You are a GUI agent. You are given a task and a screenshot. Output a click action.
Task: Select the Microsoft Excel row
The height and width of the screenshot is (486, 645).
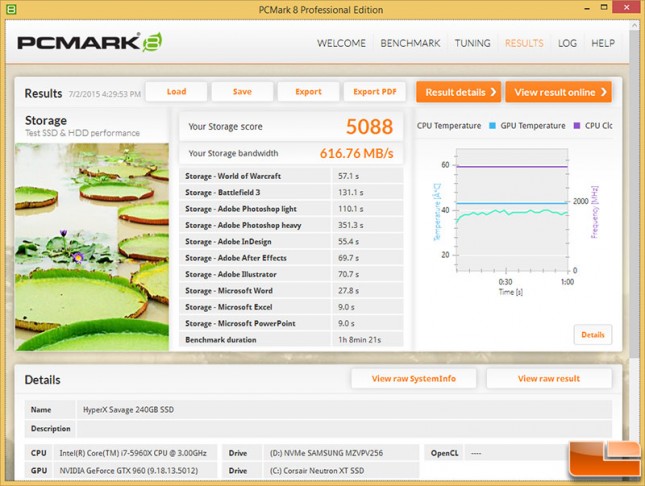(291, 307)
